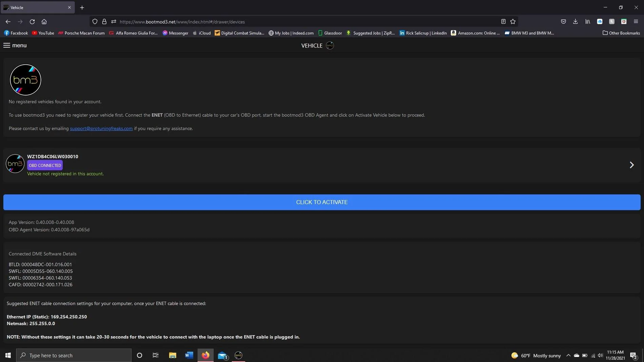Open the taskbar clock and calendar

point(615,355)
